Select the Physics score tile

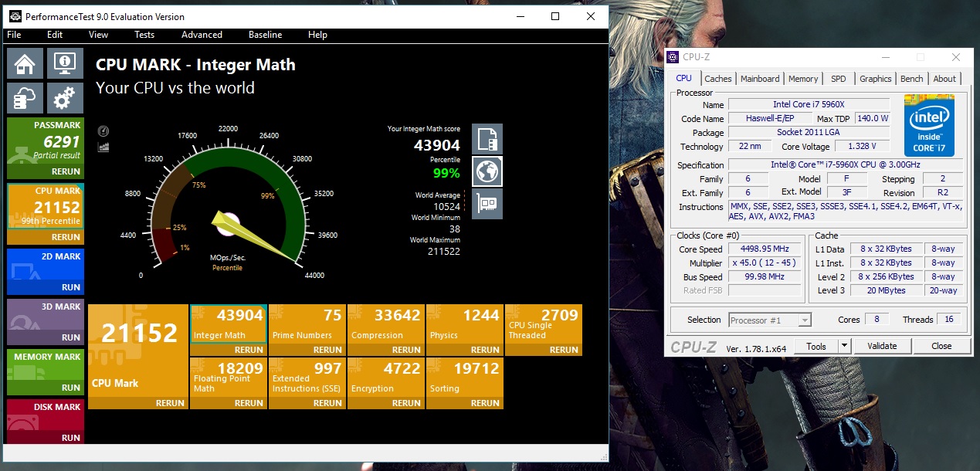coord(465,324)
